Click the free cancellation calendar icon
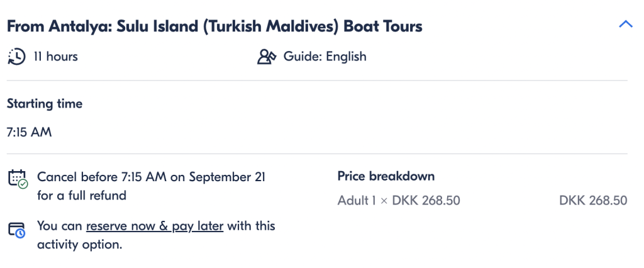The image size is (644, 268). 18,179
